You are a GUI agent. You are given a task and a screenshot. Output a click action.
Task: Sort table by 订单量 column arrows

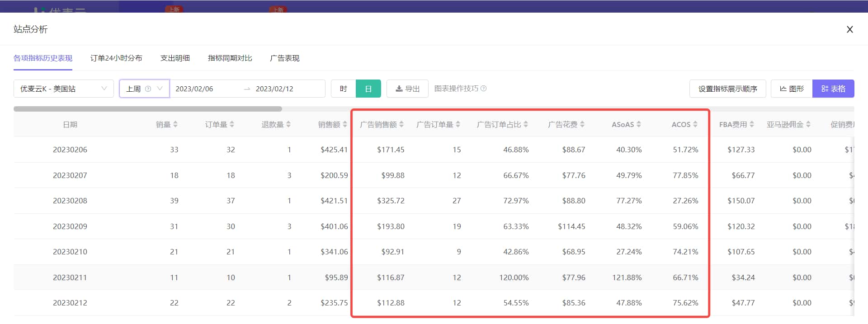[232, 124]
